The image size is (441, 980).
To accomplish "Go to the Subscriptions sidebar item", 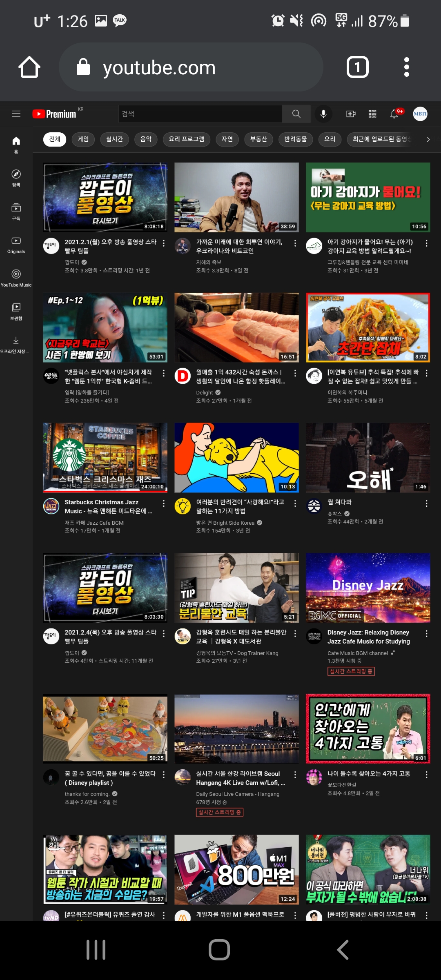I will tap(16, 212).
